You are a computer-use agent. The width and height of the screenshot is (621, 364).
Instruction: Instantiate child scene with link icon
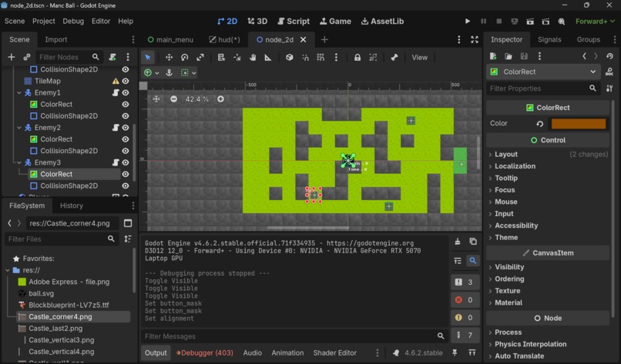point(26,57)
